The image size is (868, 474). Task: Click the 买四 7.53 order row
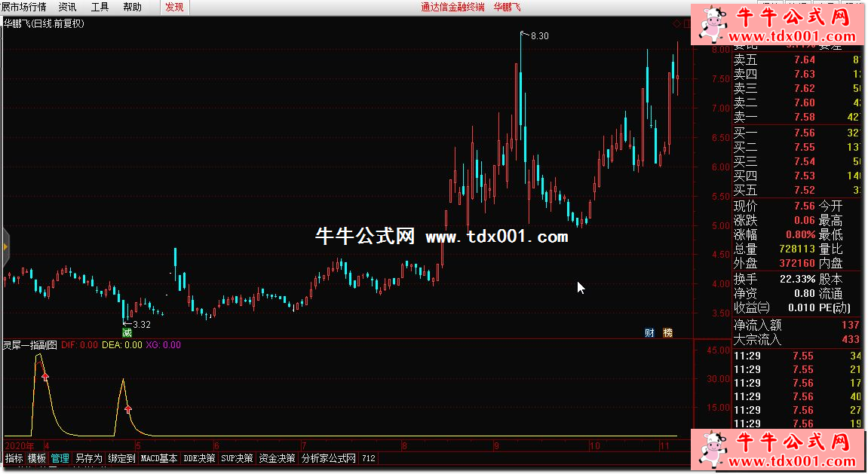[797, 176]
